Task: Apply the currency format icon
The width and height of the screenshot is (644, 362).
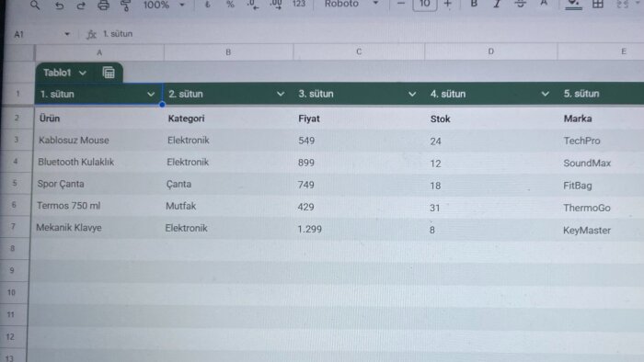Action: [x=207, y=5]
